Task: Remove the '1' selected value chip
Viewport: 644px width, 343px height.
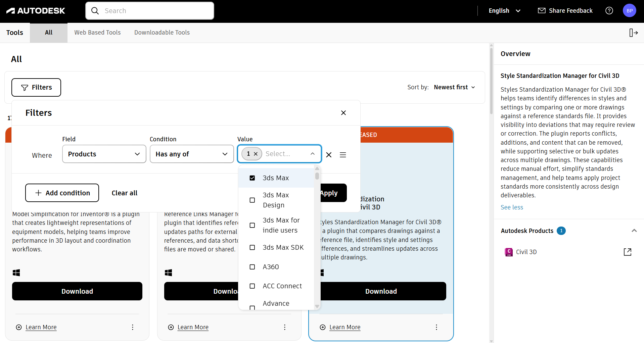Action: click(256, 154)
